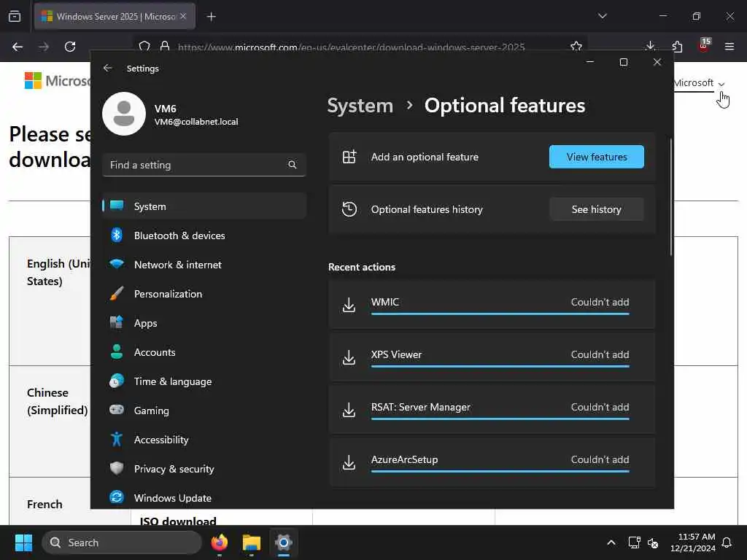Click the Optional features history clock icon

click(349, 209)
